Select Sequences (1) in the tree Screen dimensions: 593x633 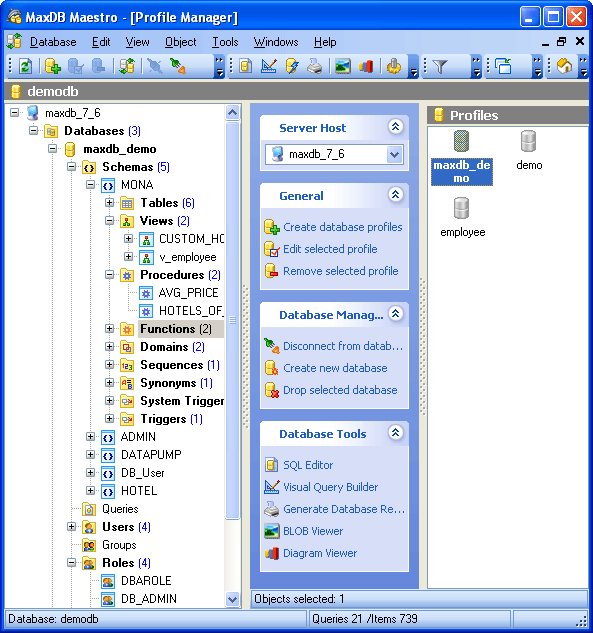180,365
